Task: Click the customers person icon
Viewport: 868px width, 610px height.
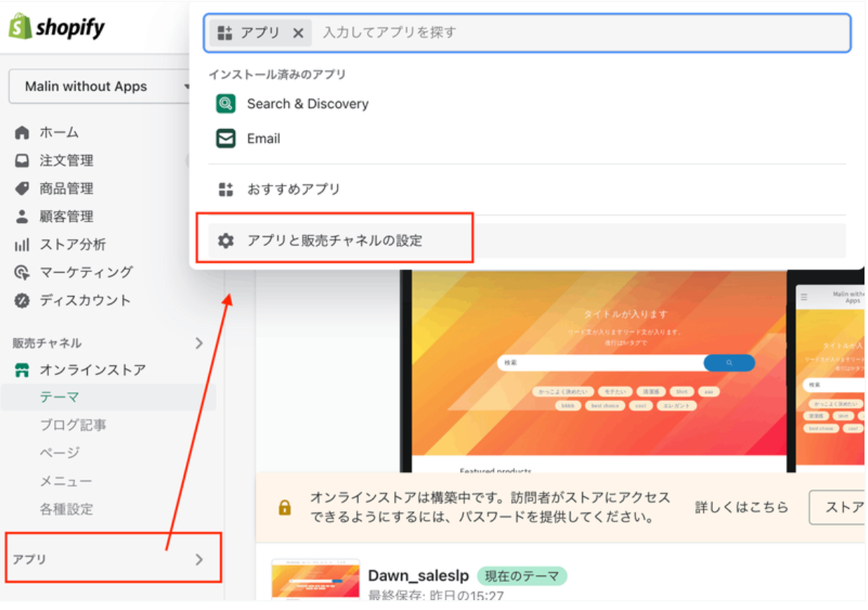Action: pyautogui.click(x=22, y=217)
